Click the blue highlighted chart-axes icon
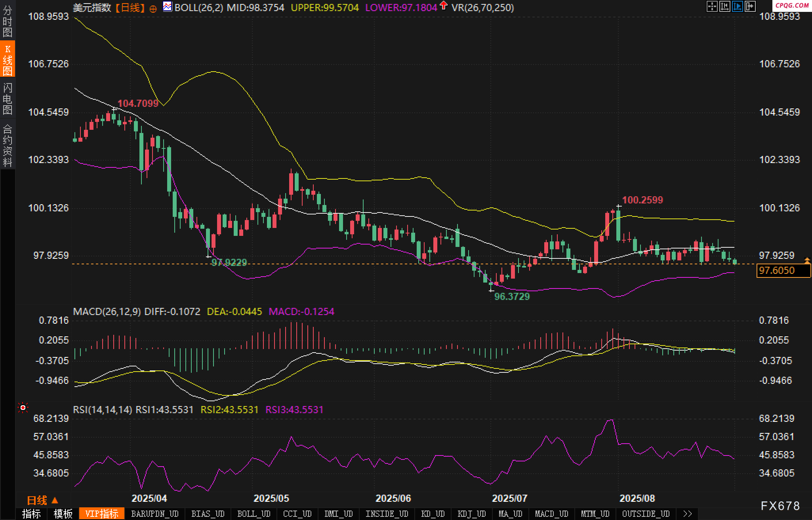 pos(737,6)
